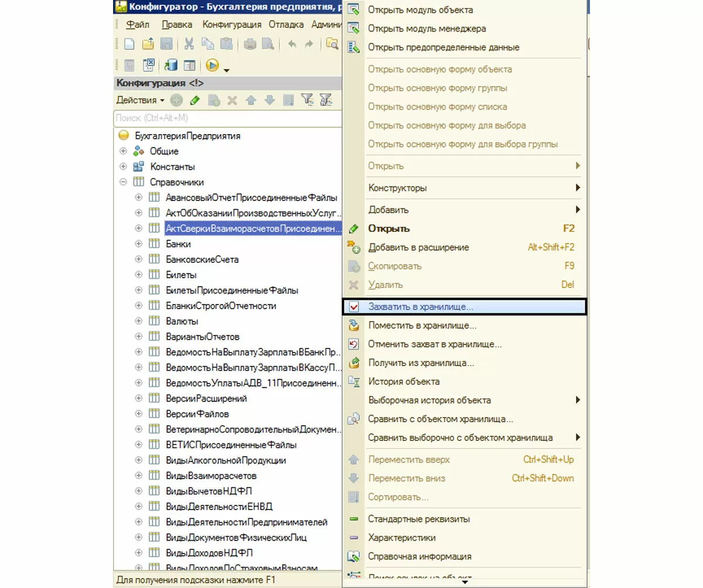This screenshot has height=588, width=703.
Task: Click the first funnel filter icon
Action: tap(306, 101)
